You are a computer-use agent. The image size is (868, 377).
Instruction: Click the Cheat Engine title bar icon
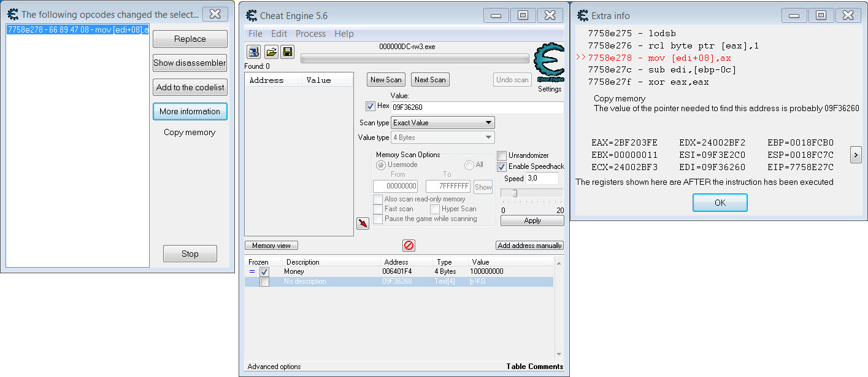[x=250, y=15]
